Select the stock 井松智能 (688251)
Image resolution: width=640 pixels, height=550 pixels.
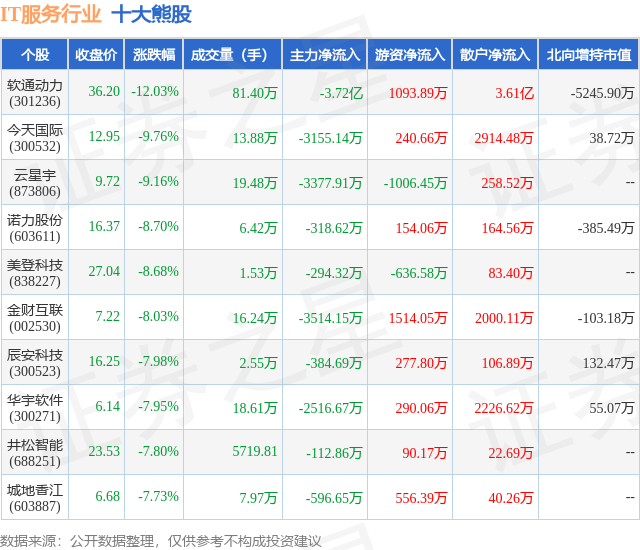point(35,453)
